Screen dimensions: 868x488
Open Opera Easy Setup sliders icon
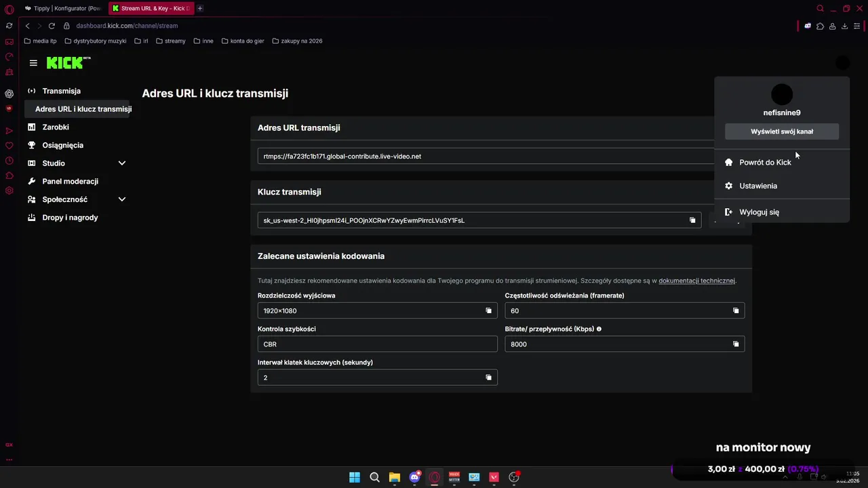click(x=857, y=26)
